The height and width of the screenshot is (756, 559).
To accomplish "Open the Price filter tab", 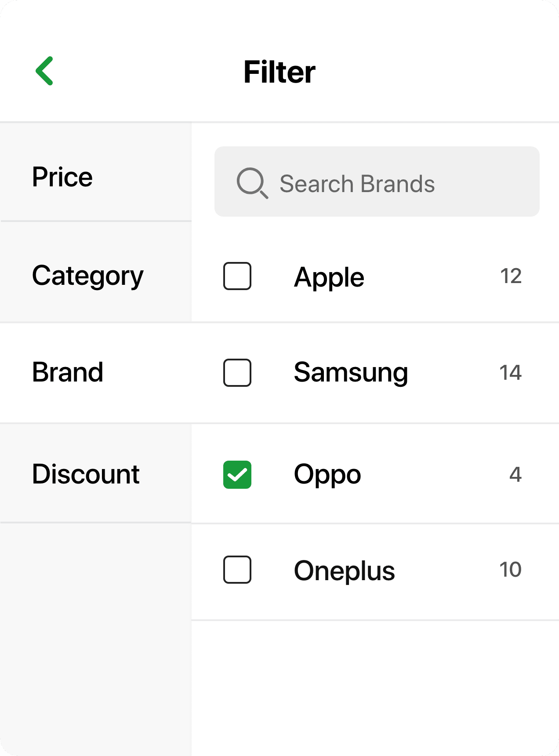I will click(62, 177).
